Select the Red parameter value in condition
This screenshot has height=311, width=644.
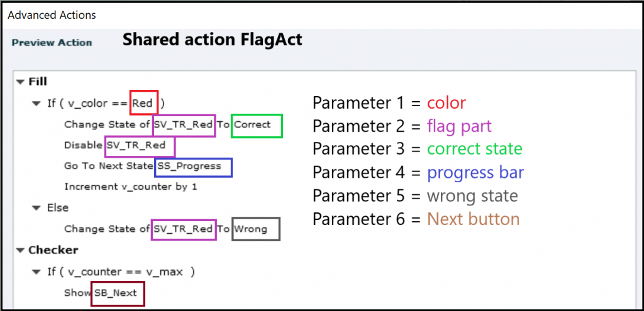143,103
